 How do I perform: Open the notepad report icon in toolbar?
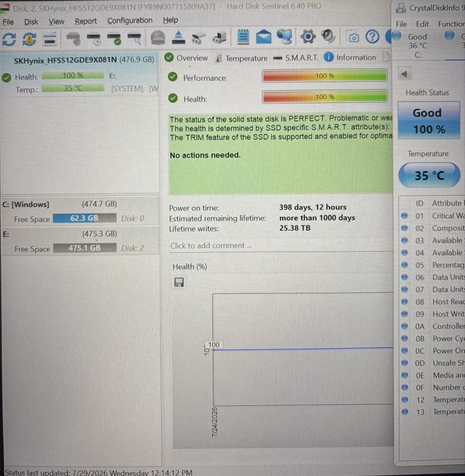point(243,37)
